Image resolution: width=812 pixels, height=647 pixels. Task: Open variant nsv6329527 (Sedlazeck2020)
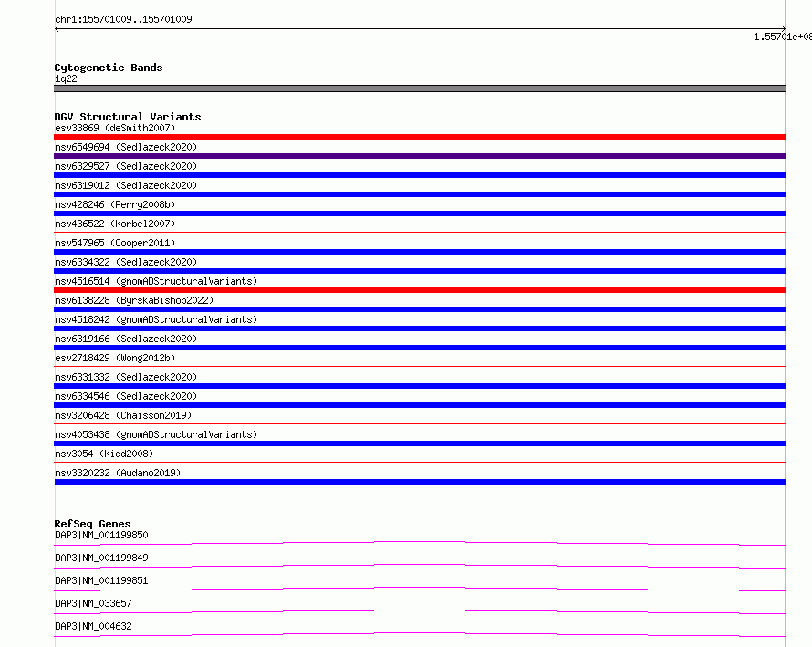126,166
